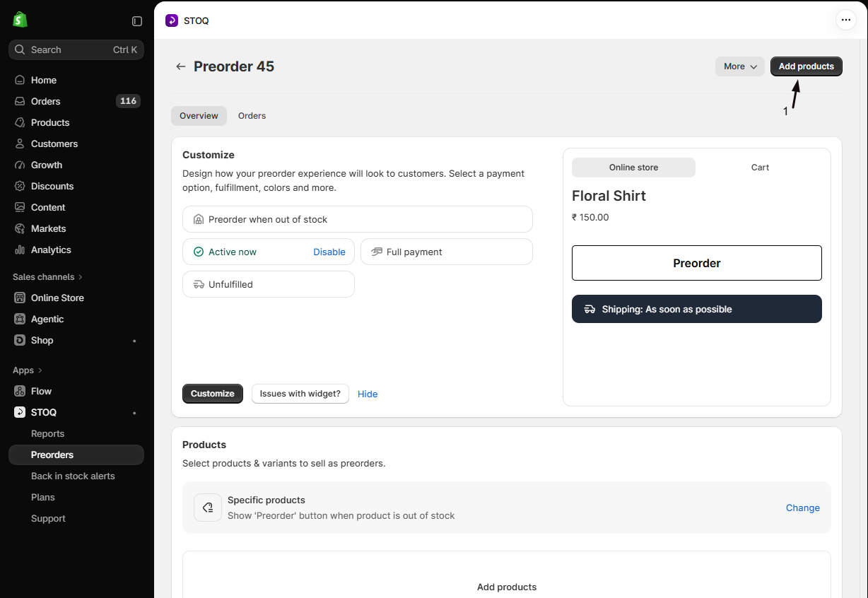Click the search magnifier icon
The height and width of the screenshot is (598, 868).
pos(20,49)
